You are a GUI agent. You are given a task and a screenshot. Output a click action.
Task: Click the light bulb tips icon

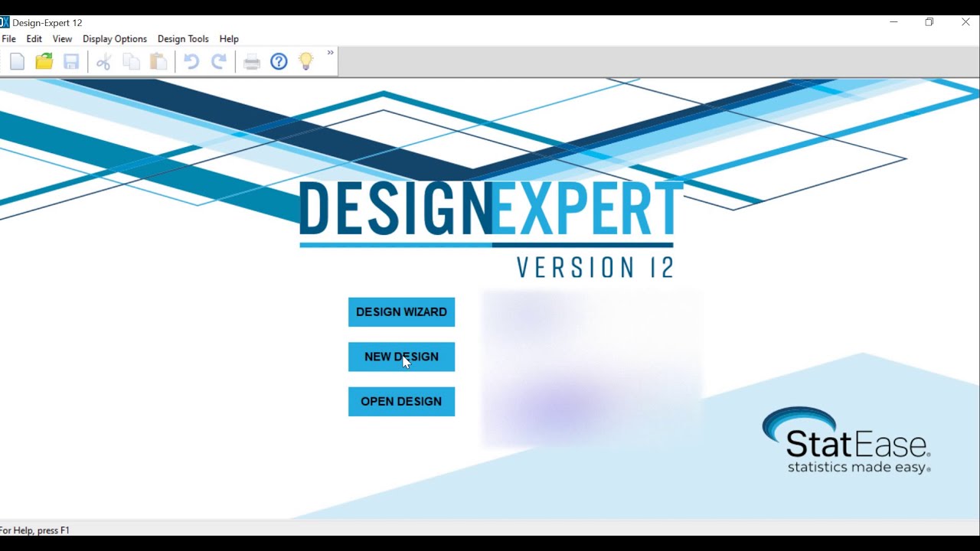click(x=306, y=62)
